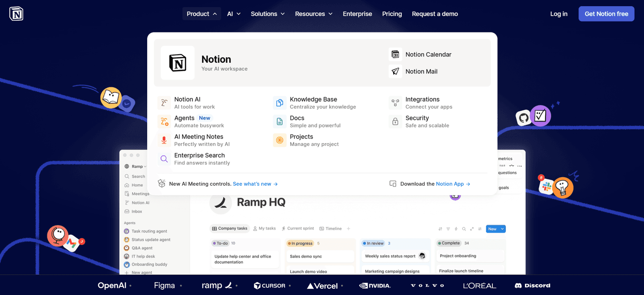This screenshot has height=295, width=644.
Task: Click the board sort arrows icon
Action: [441, 229]
